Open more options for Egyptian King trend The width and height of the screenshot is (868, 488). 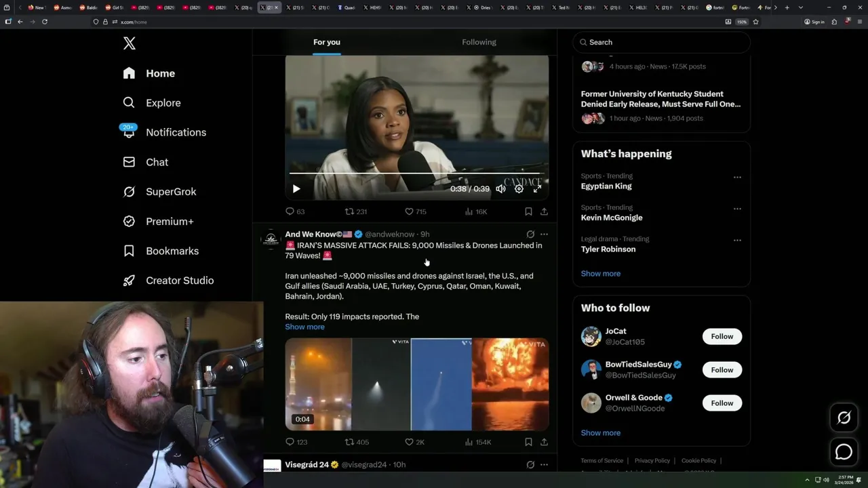click(x=737, y=178)
